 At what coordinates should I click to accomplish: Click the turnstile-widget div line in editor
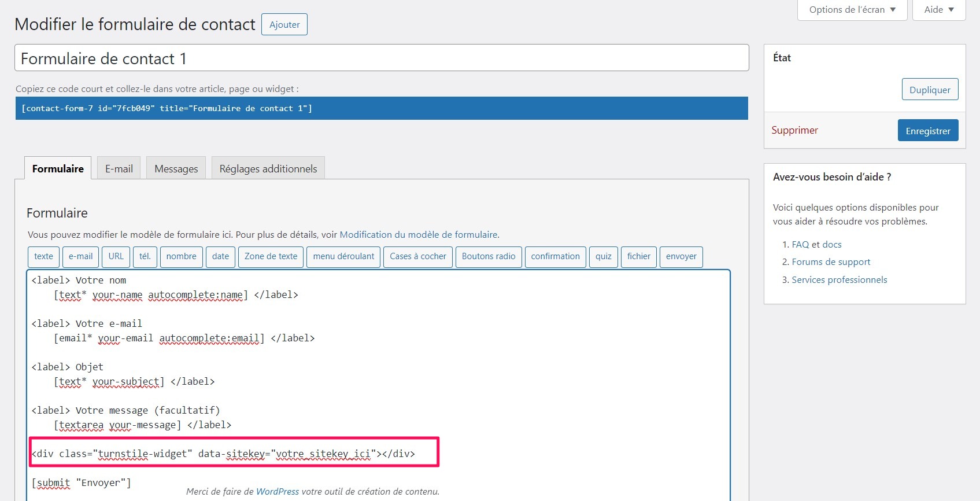[x=223, y=454]
